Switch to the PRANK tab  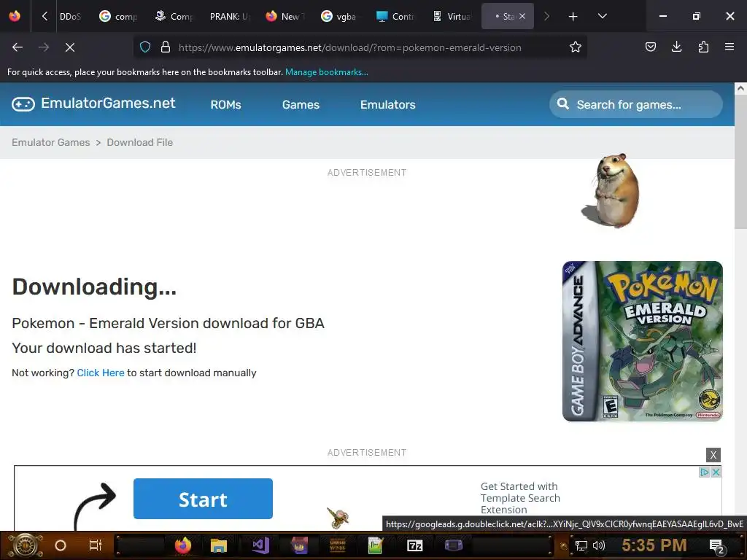pyautogui.click(x=230, y=16)
